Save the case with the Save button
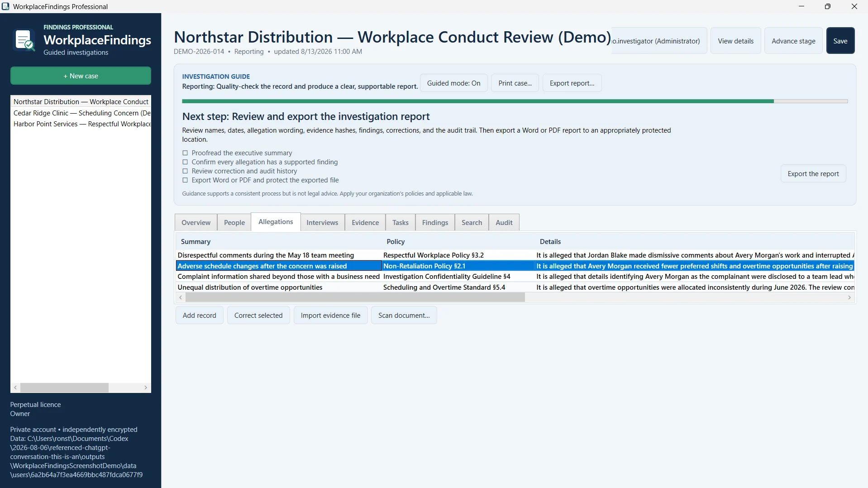 pyautogui.click(x=840, y=41)
